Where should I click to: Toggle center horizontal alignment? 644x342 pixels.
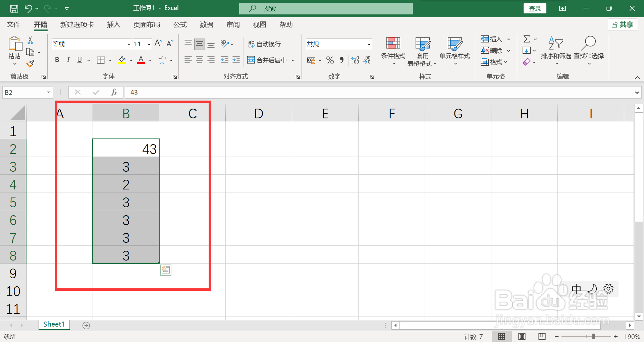tap(200, 60)
